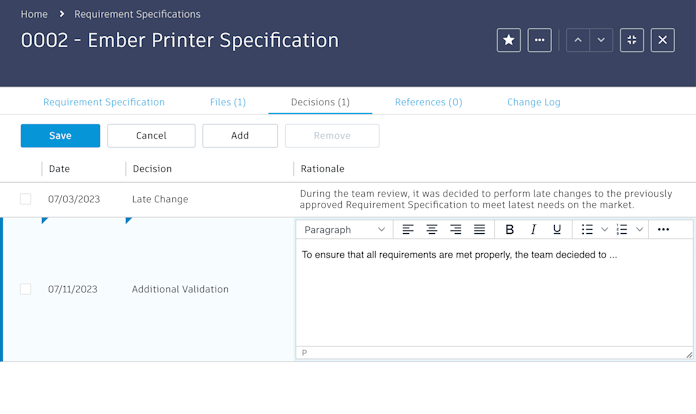Justify the rationale text
Screen dimensions: 696x414
[479, 230]
